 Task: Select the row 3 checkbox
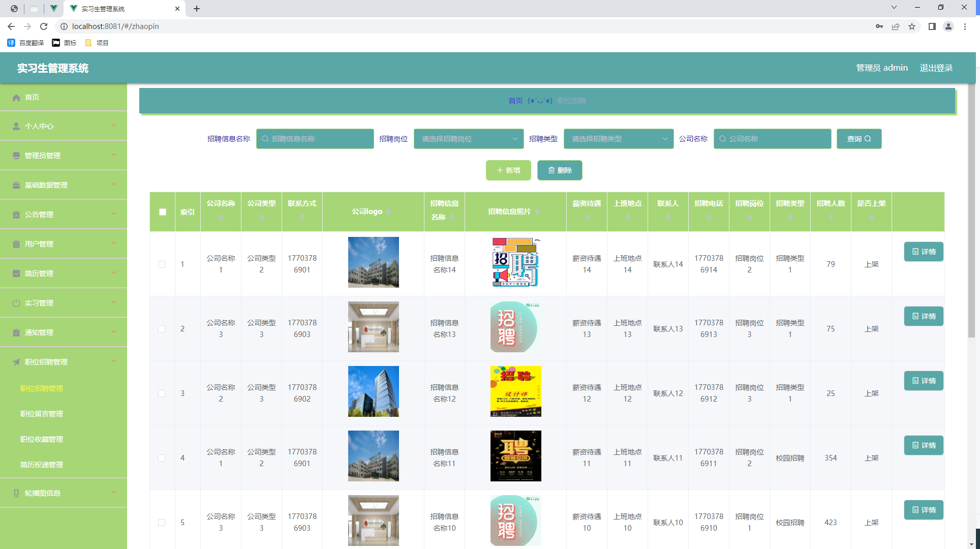pos(162,393)
